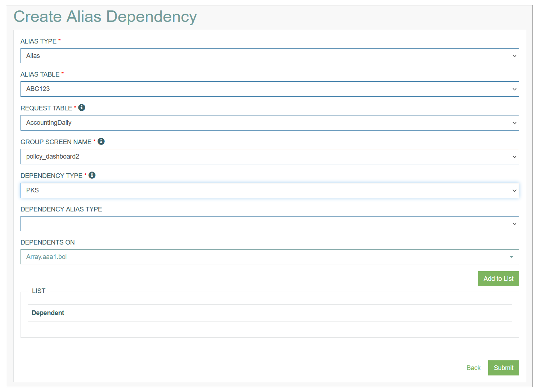Go back using the Back link
The width and height of the screenshot is (536, 392).
pos(473,368)
